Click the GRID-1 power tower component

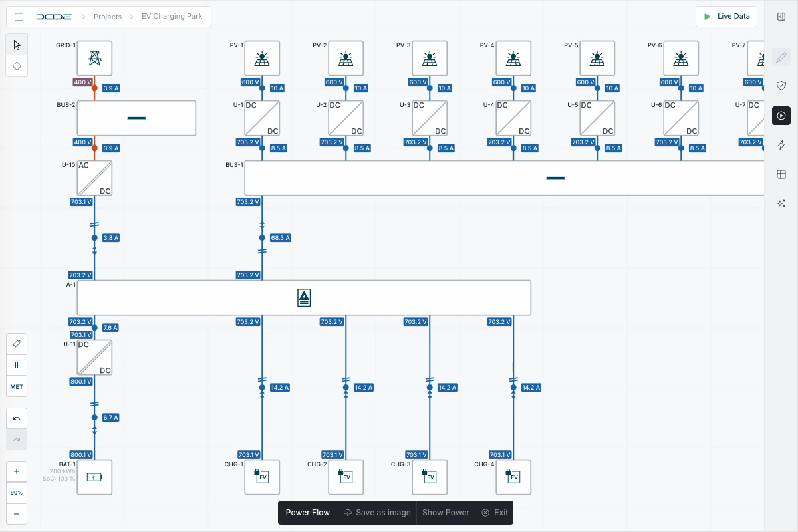coord(94,59)
